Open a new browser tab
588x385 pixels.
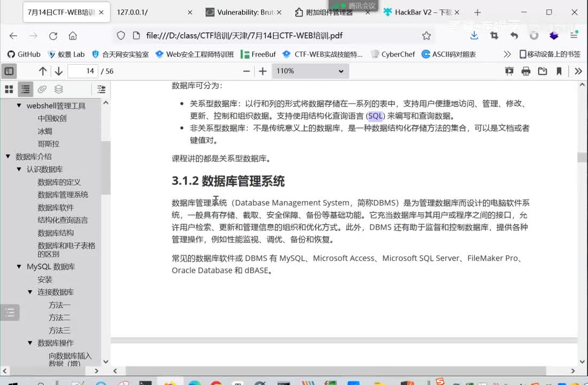coord(477,12)
